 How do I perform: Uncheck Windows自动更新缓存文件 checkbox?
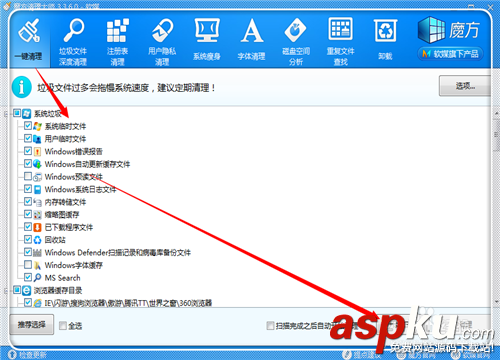pyautogui.click(x=28, y=164)
